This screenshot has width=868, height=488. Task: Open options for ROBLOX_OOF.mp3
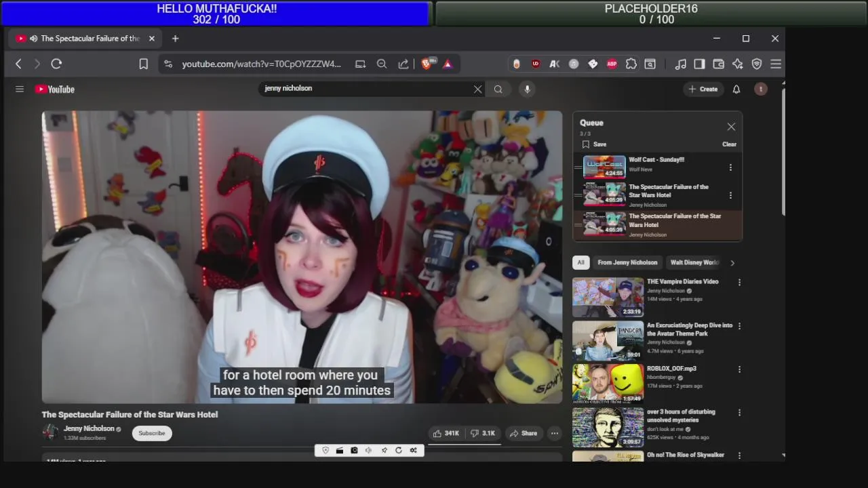739,369
